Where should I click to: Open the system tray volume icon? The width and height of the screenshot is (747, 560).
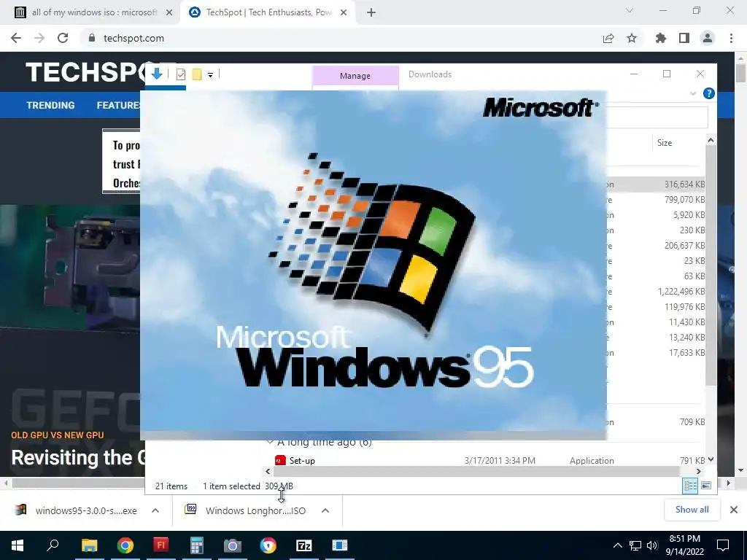point(652,545)
